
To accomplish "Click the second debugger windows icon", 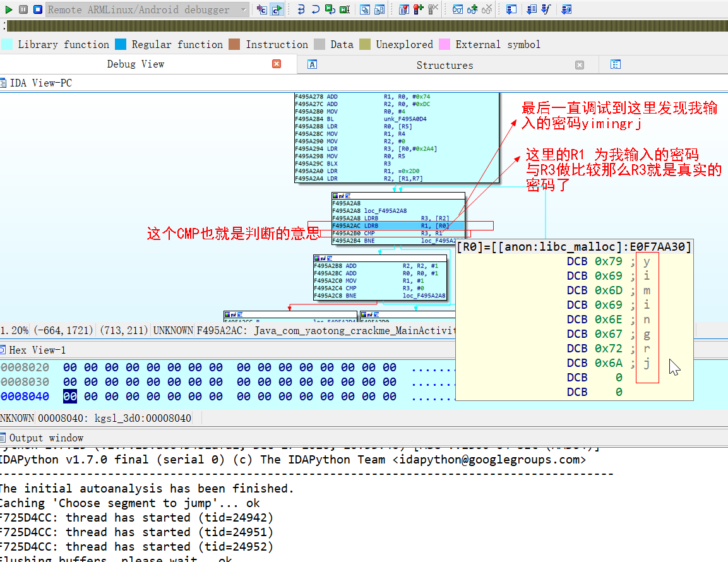I will tap(379, 9).
